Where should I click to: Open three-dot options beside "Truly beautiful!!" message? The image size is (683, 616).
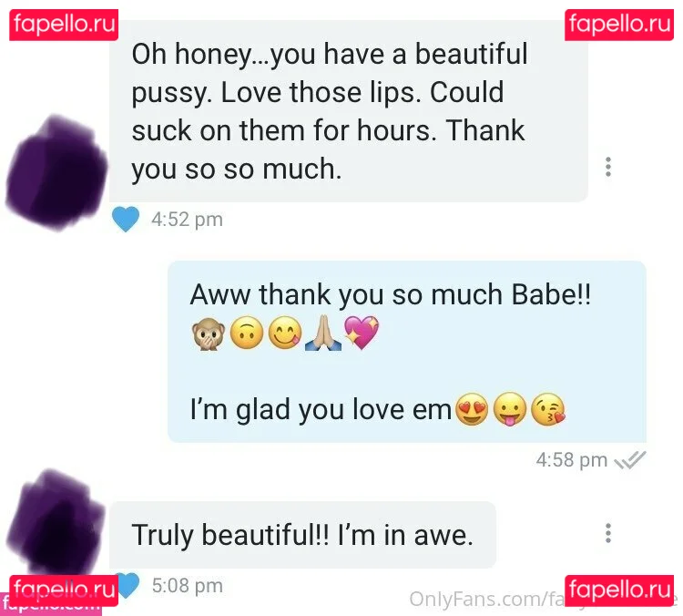pyautogui.click(x=608, y=533)
